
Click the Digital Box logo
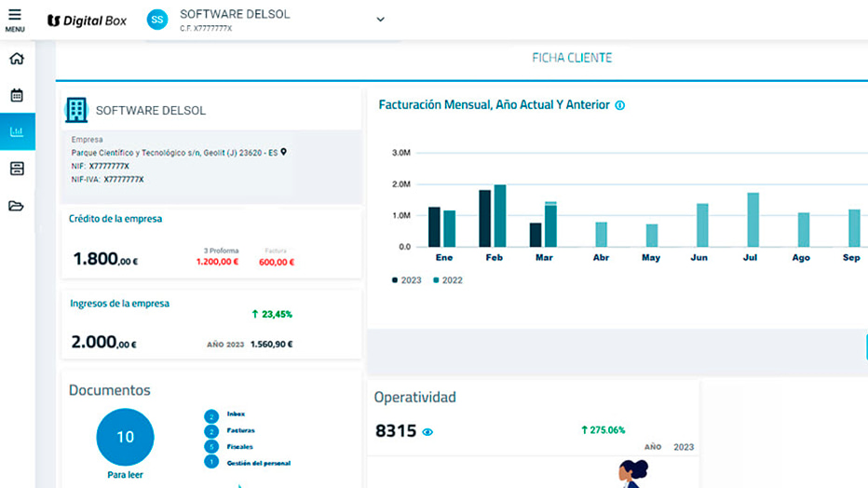tap(87, 20)
